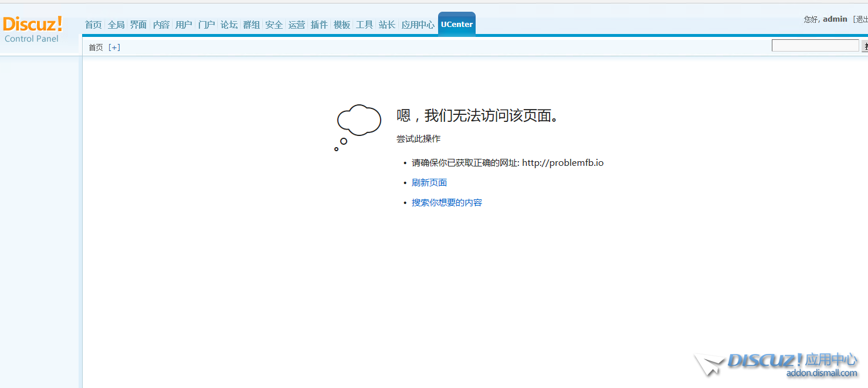Switch to the 全局 tab
Screen dimensions: 868x388
pyautogui.click(x=116, y=25)
